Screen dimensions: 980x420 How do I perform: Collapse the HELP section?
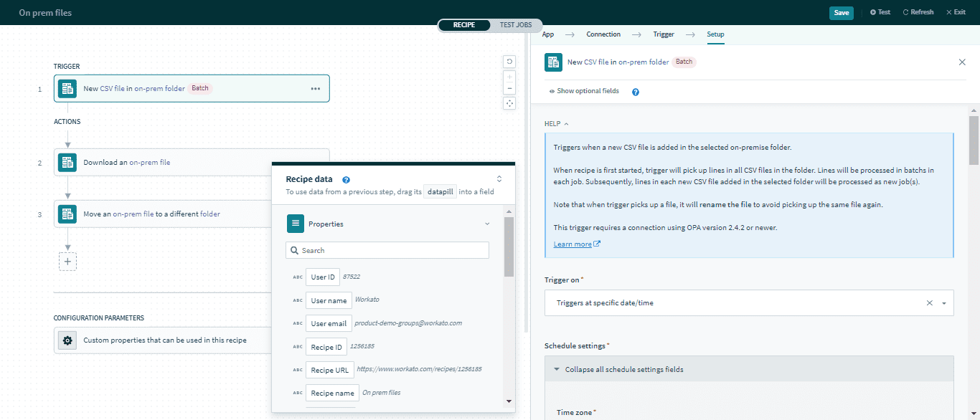tap(556, 123)
